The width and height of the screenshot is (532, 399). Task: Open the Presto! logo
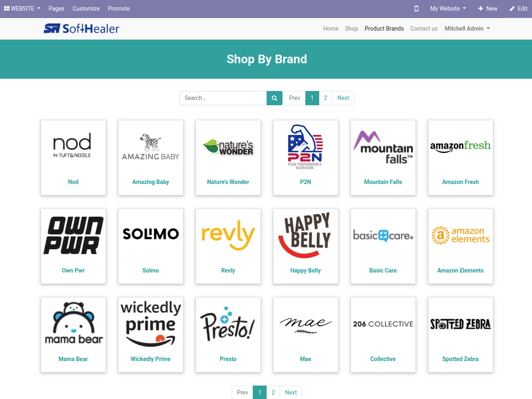pyautogui.click(x=228, y=324)
